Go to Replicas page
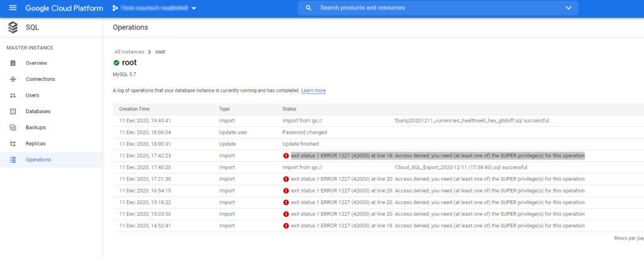Image resolution: width=644 pixels, height=258 pixels. (x=35, y=144)
